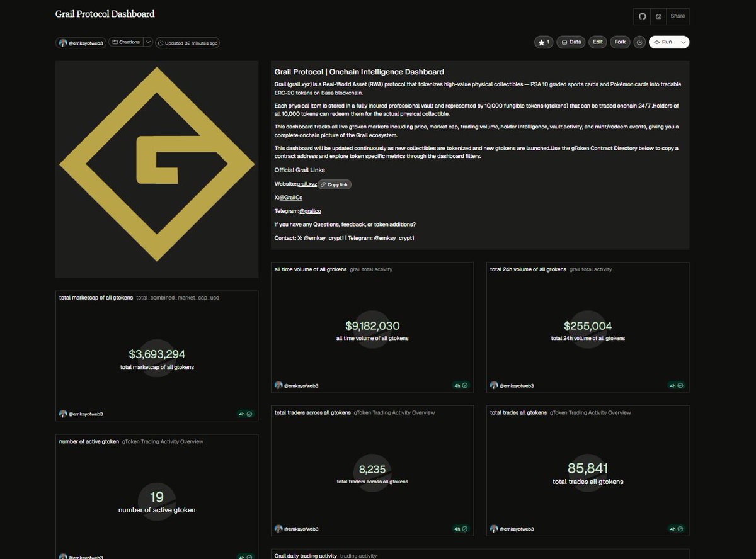Viewport: 756px width, 559px height.
Task: Open the Creations folder button
Action: pos(126,42)
